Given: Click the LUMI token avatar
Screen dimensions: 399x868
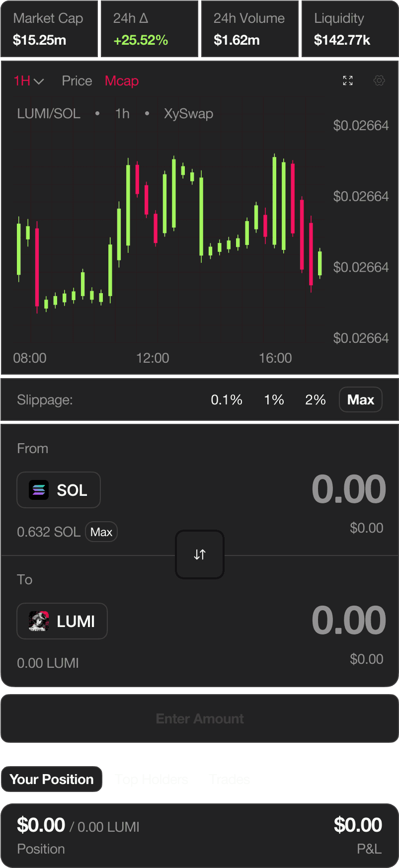Looking at the screenshot, I should click(39, 622).
